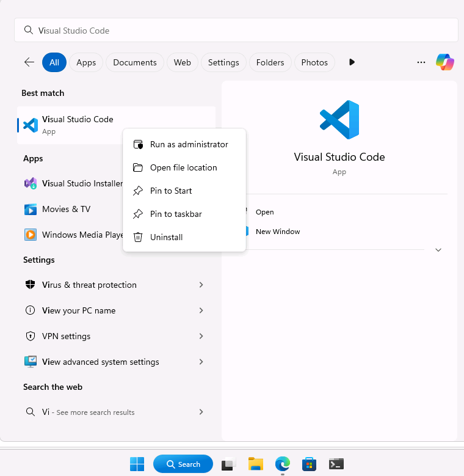Click the web search magnifier icon next to Vi
Viewport: 464px width, 476px height.
(31, 412)
